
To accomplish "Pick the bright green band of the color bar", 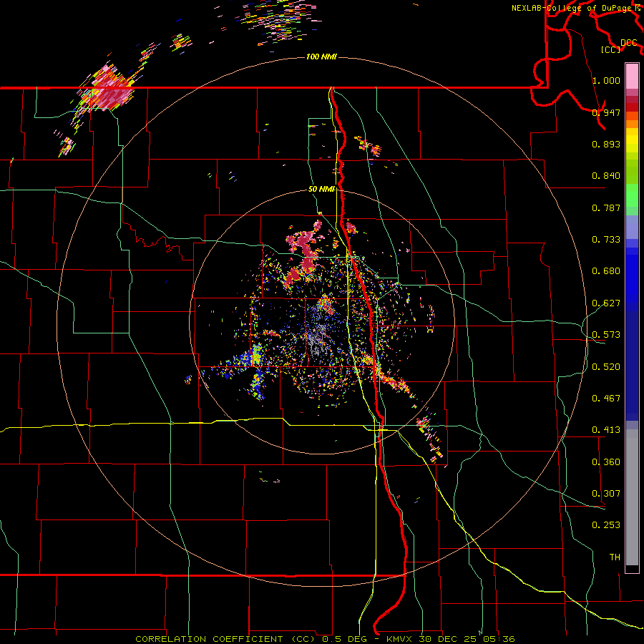I will click(632, 195).
